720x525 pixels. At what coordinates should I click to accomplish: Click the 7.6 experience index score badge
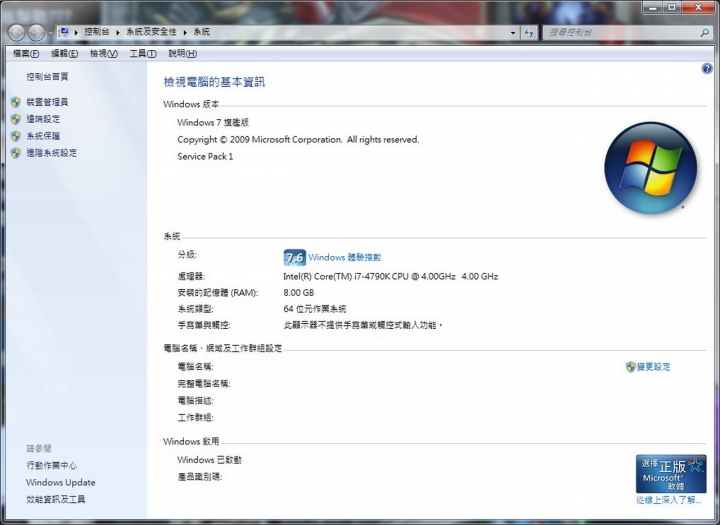pyautogui.click(x=294, y=257)
